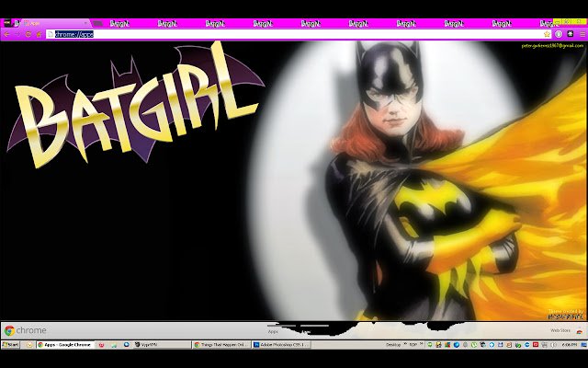Click the Desktop toolbar label in taskbar
The height and width of the screenshot is (368, 588).
click(x=393, y=344)
